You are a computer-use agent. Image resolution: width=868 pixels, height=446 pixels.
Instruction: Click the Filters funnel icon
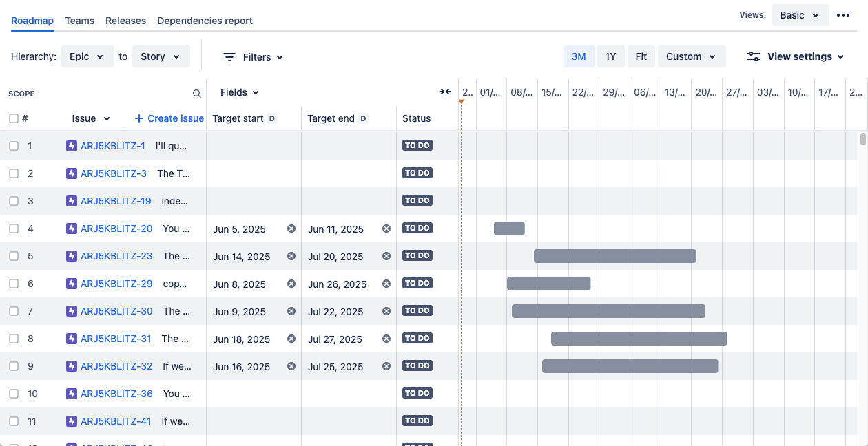click(229, 57)
